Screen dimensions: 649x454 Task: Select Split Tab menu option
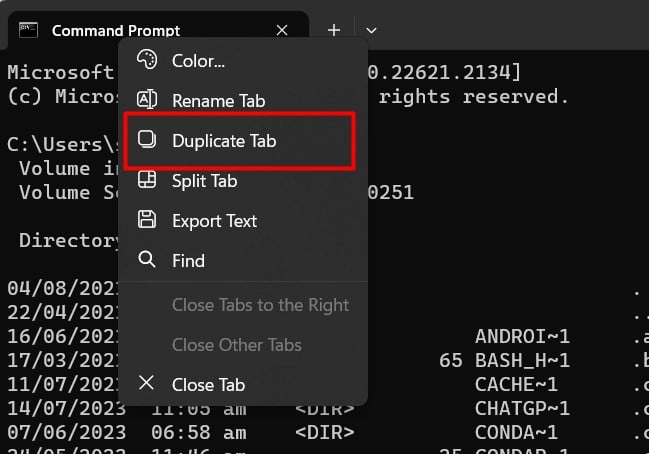click(204, 181)
